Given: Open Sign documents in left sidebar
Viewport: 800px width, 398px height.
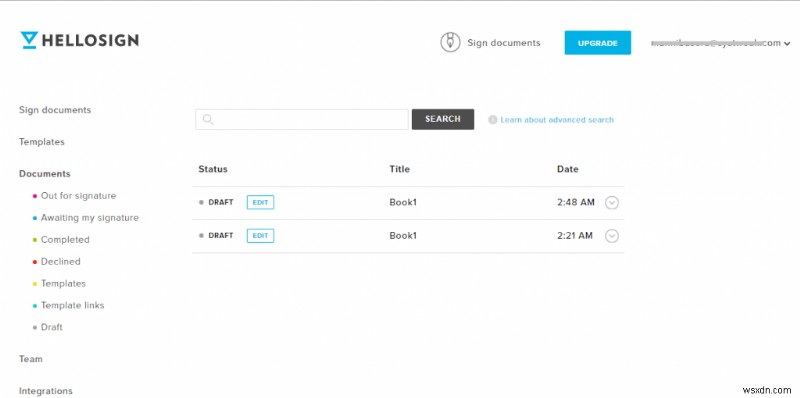Looking at the screenshot, I should pyautogui.click(x=55, y=110).
